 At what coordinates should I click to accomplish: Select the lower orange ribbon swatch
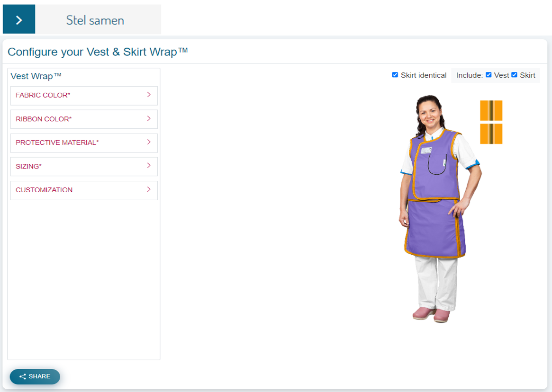pyautogui.click(x=491, y=134)
